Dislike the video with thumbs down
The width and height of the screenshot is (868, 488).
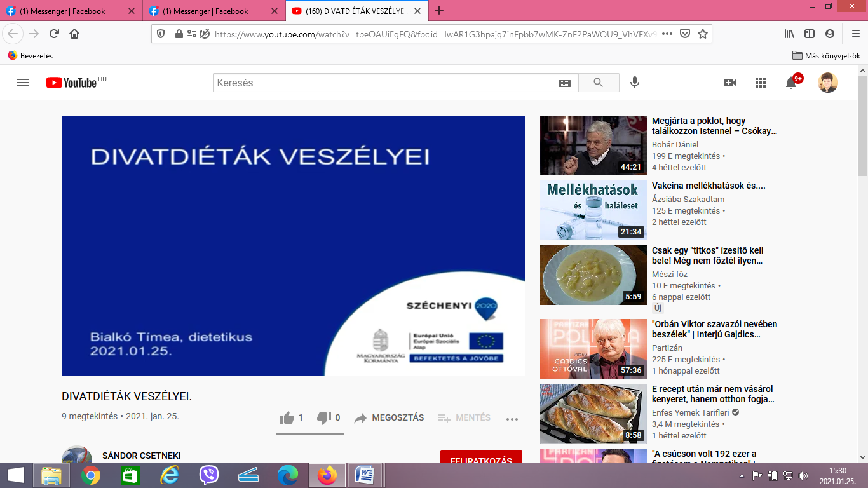click(329, 417)
